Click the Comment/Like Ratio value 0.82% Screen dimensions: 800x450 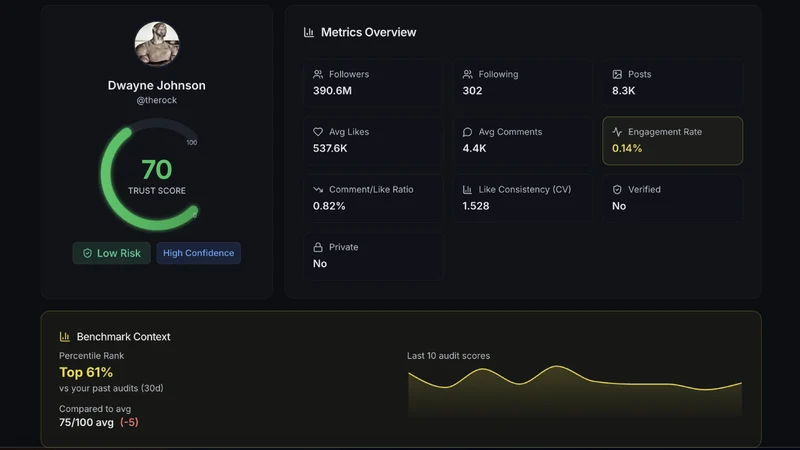coord(329,206)
